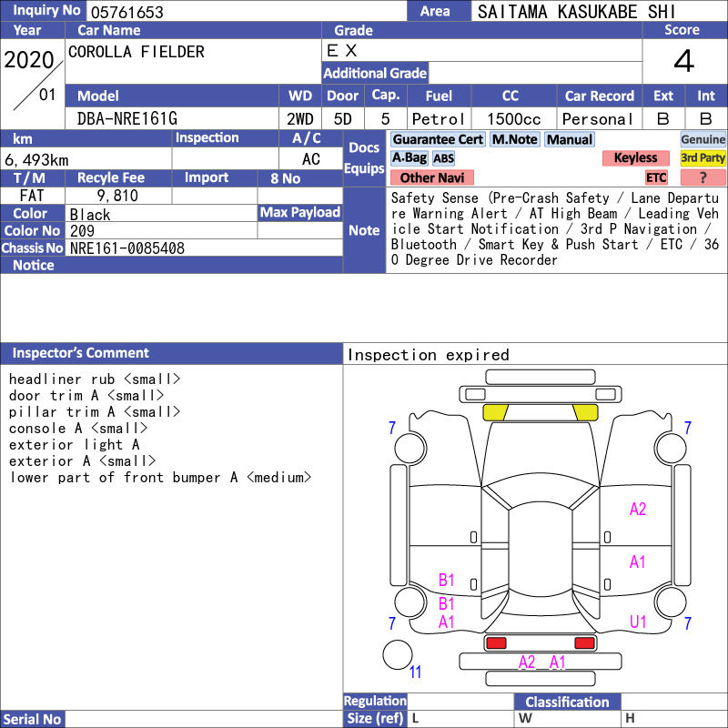Click the left red taillight on diagram
This screenshot has height=728, width=728.
(496, 643)
